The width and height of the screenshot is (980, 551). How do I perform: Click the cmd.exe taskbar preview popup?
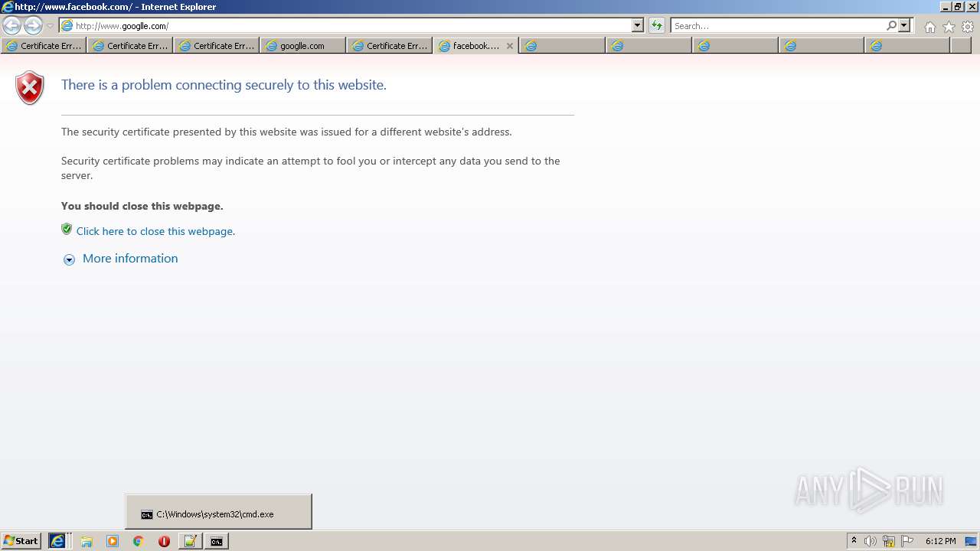coord(218,511)
